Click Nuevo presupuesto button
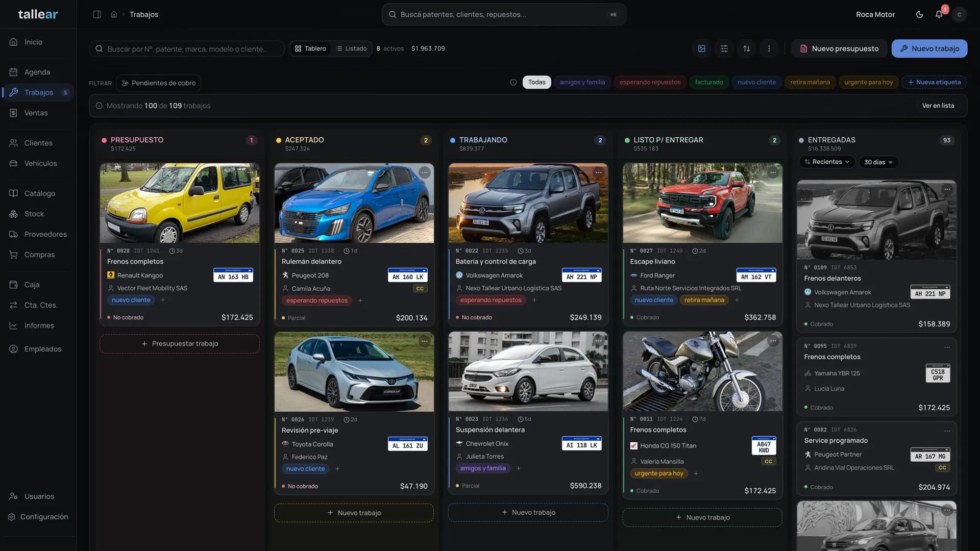This screenshot has width=980, height=551. coord(839,48)
